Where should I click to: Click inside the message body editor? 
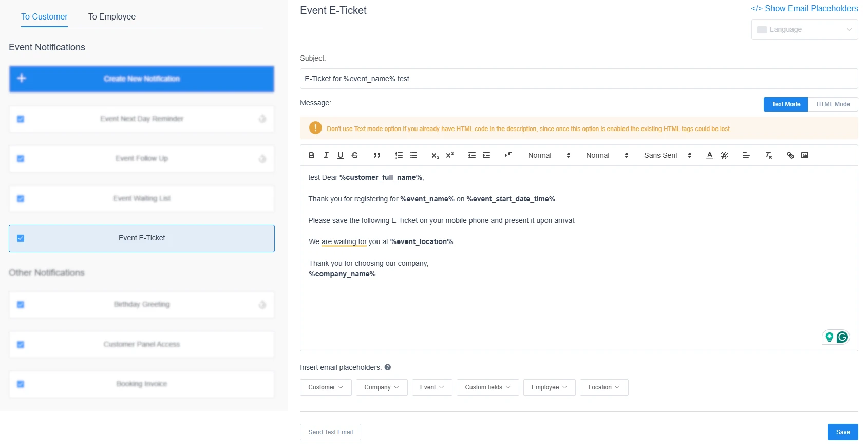point(579,258)
